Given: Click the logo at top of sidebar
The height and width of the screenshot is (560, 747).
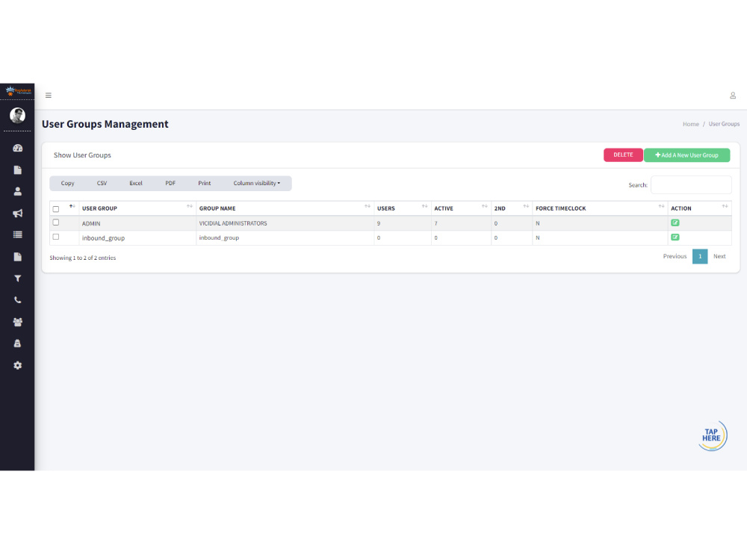Looking at the screenshot, I should pyautogui.click(x=18, y=91).
